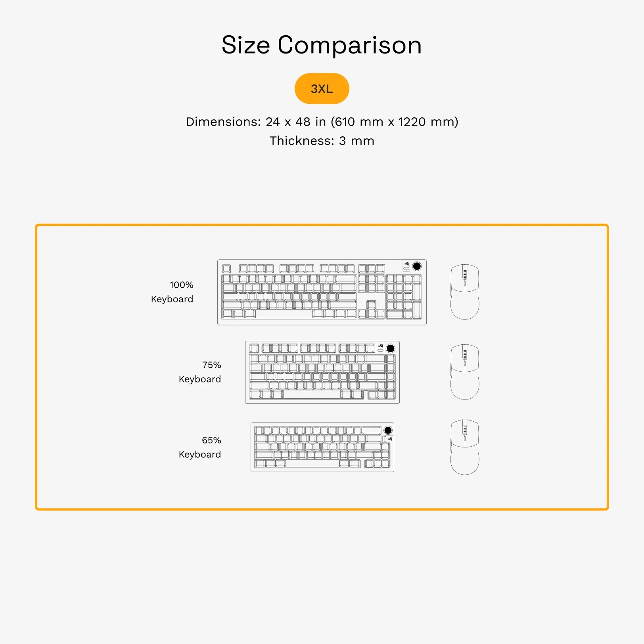Click the "100% Keyboard" label
Image resolution: width=644 pixels, height=644 pixels.
(x=172, y=292)
